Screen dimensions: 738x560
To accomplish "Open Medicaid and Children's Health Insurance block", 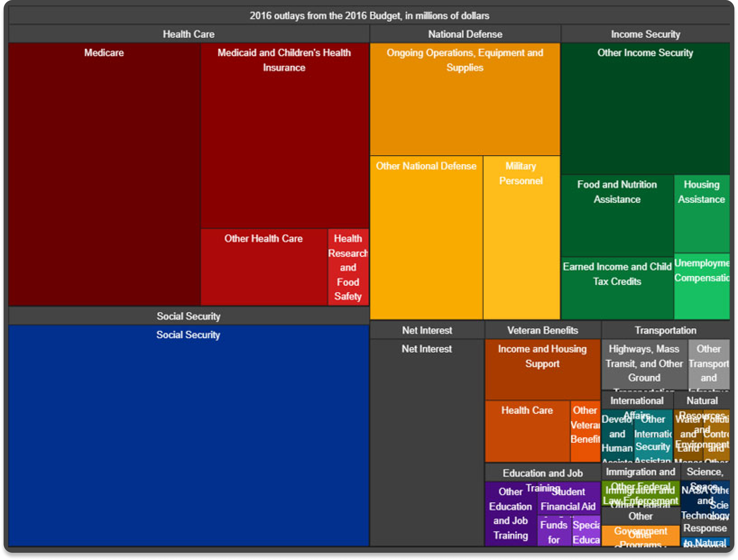I will [285, 136].
